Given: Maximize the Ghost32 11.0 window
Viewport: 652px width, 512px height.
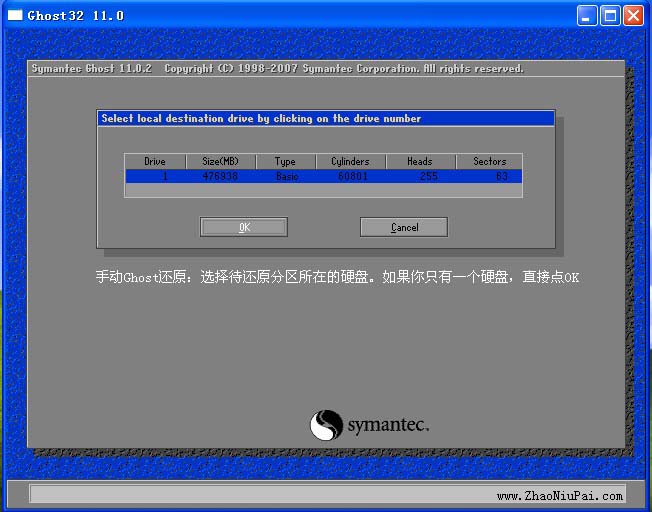Looking at the screenshot, I should click(x=610, y=16).
